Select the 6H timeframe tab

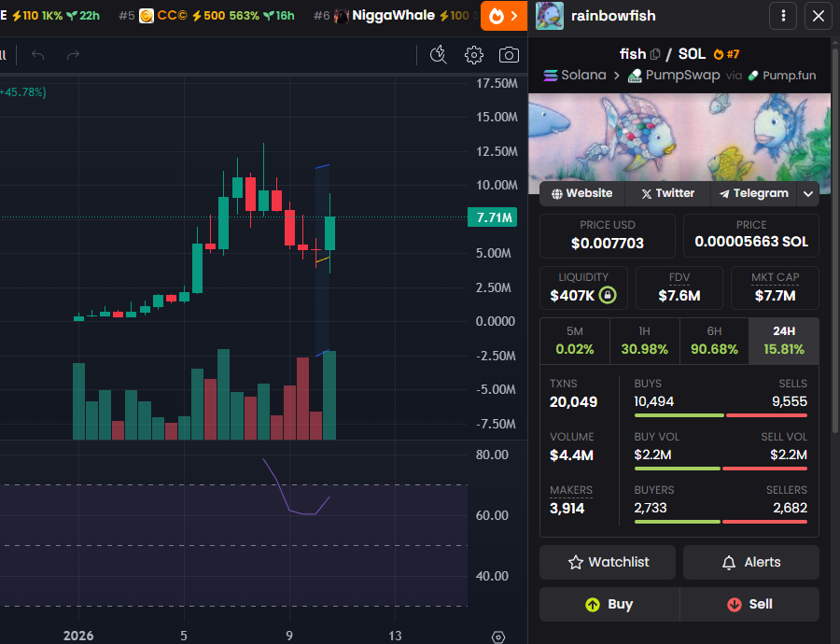(714, 342)
